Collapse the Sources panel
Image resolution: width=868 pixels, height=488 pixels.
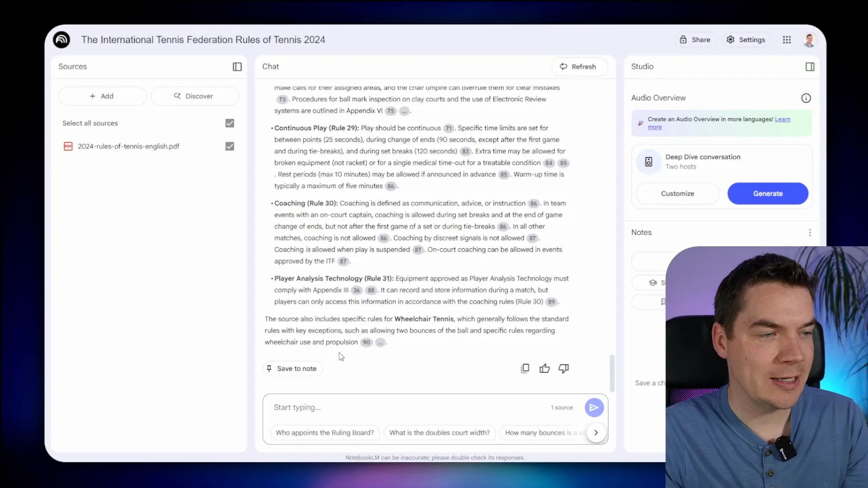[237, 67]
